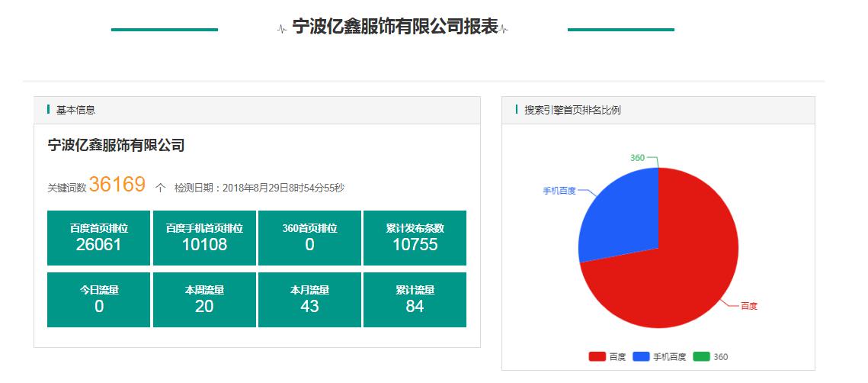Click the 百度首页排位 stat tile
Image resolution: width=868 pixels, height=383 pixels.
(x=99, y=238)
